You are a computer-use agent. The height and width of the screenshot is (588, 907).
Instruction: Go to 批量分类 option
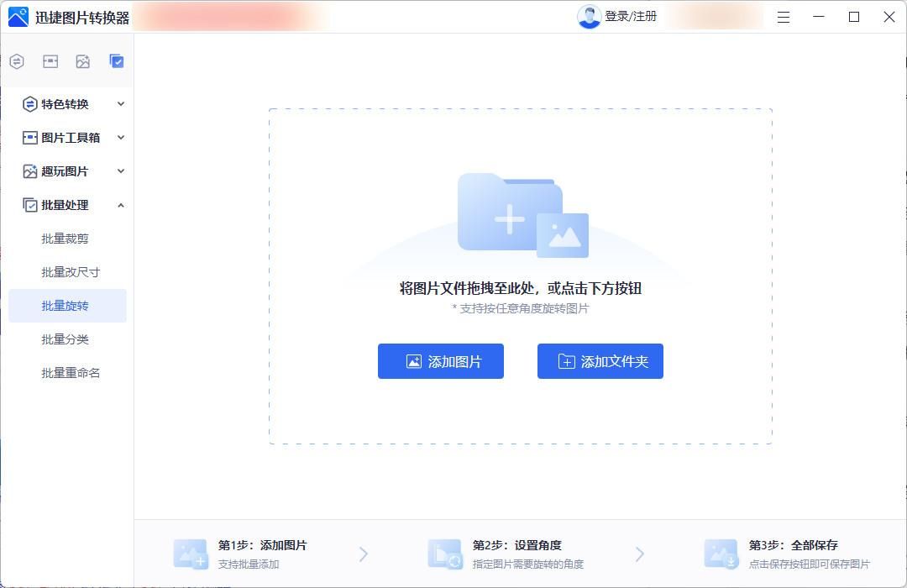click(x=66, y=339)
